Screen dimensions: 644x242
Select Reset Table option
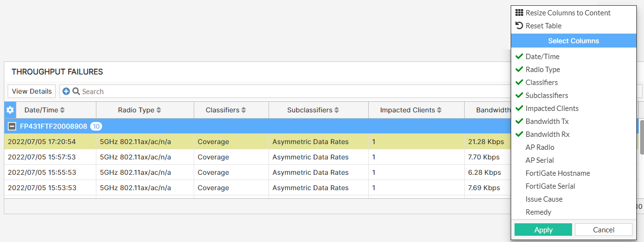543,26
